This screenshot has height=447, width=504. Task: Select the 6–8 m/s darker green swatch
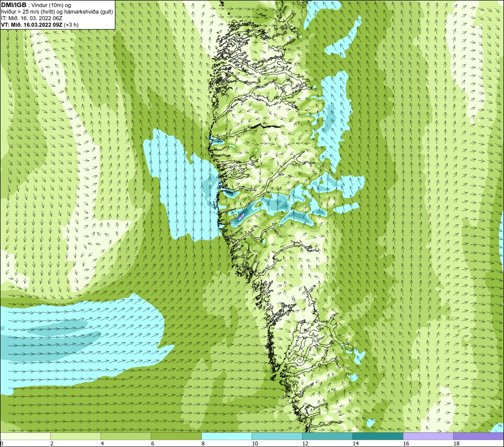(176, 436)
